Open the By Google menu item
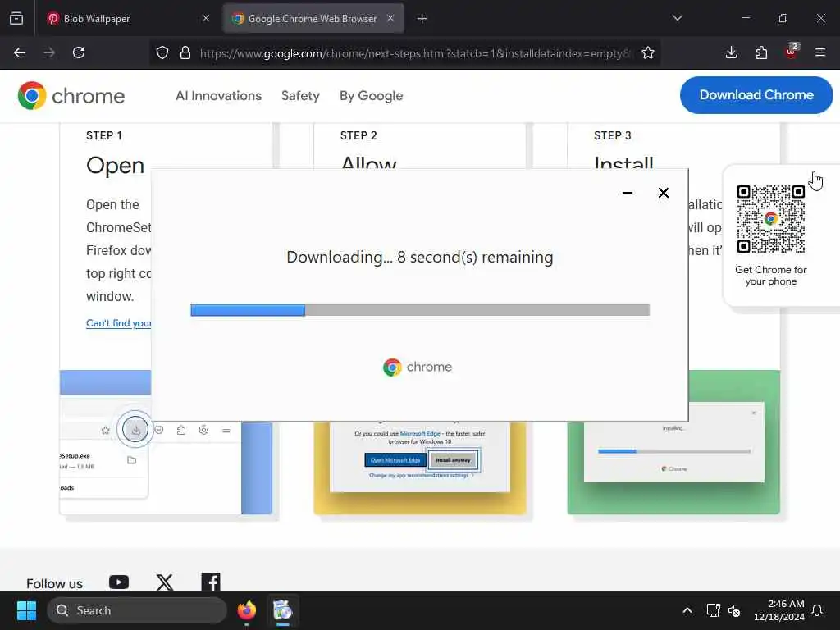This screenshot has height=630, width=840. click(372, 96)
